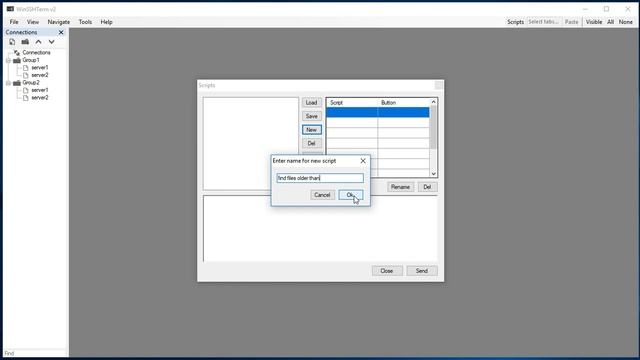Click the Load button in Scripts window

coord(311,102)
